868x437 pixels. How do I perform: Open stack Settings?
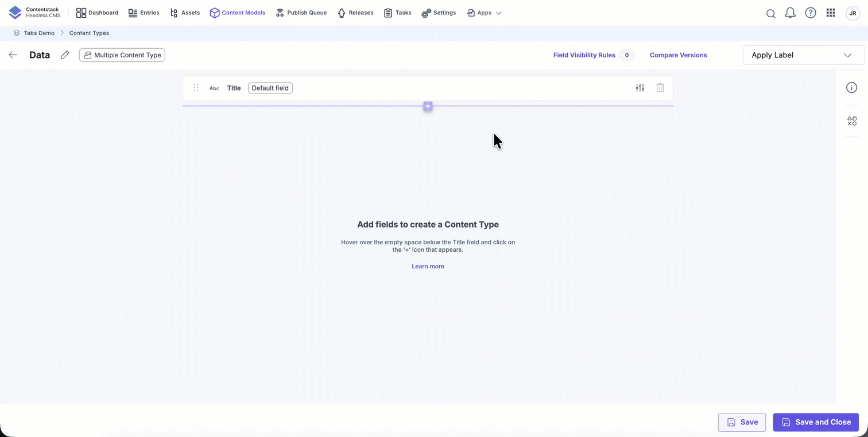point(439,13)
